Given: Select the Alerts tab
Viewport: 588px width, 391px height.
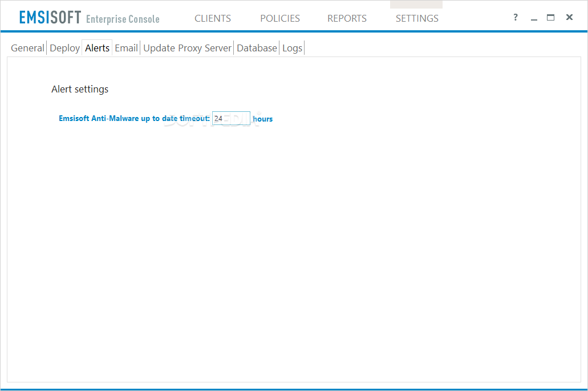Looking at the screenshot, I should [x=97, y=48].
